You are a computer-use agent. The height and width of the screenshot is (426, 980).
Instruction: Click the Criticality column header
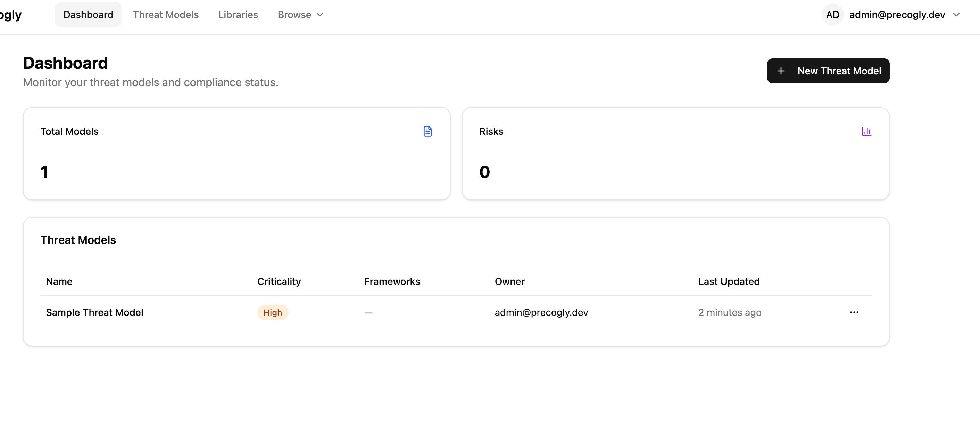click(x=279, y=281)
